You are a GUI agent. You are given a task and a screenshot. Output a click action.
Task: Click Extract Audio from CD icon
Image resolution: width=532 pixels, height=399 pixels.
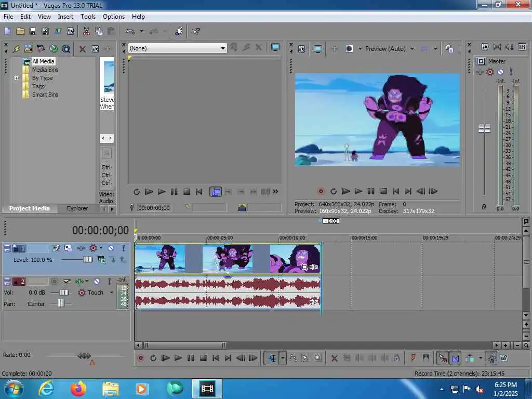54,49
